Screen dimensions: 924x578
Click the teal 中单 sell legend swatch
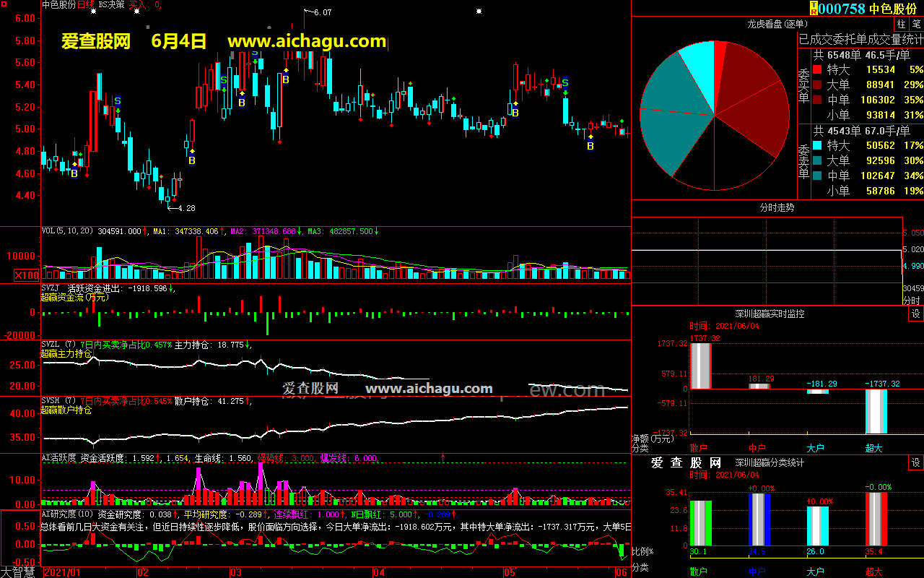[x=816, y=176]
